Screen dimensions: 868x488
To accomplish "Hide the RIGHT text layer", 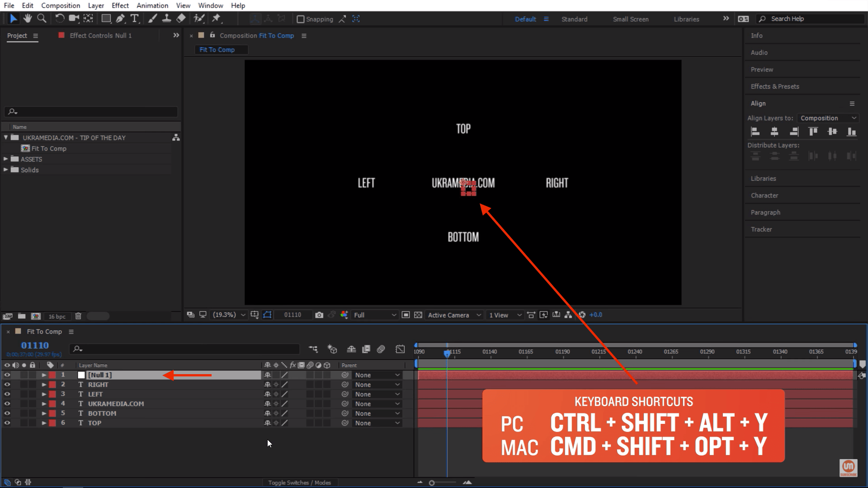I will point(7,385).
